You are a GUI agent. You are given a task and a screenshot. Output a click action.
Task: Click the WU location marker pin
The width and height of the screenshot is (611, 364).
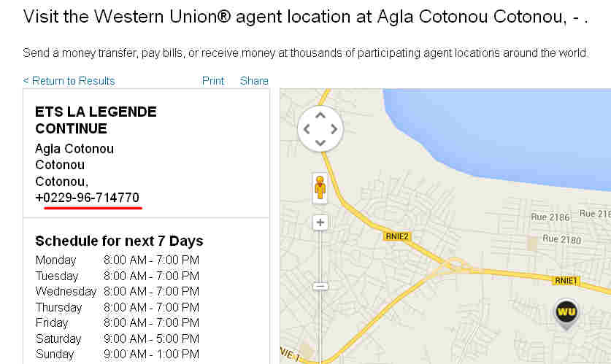pos(566,313)
